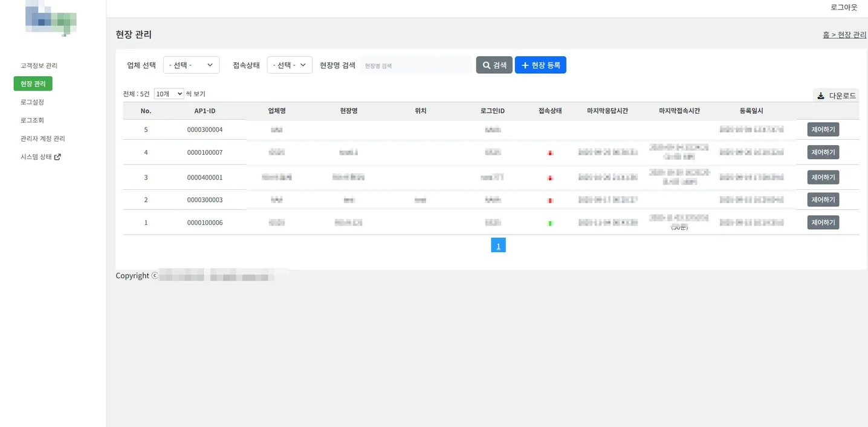Click the AP1-ID cell 0000100006
The height and width of the screenshot is (427, 868).
205,223
